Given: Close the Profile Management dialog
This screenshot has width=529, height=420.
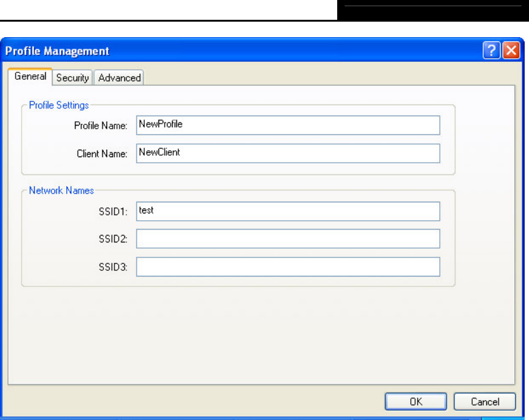Looking at the screenshot, I should [x=511, y=51].
